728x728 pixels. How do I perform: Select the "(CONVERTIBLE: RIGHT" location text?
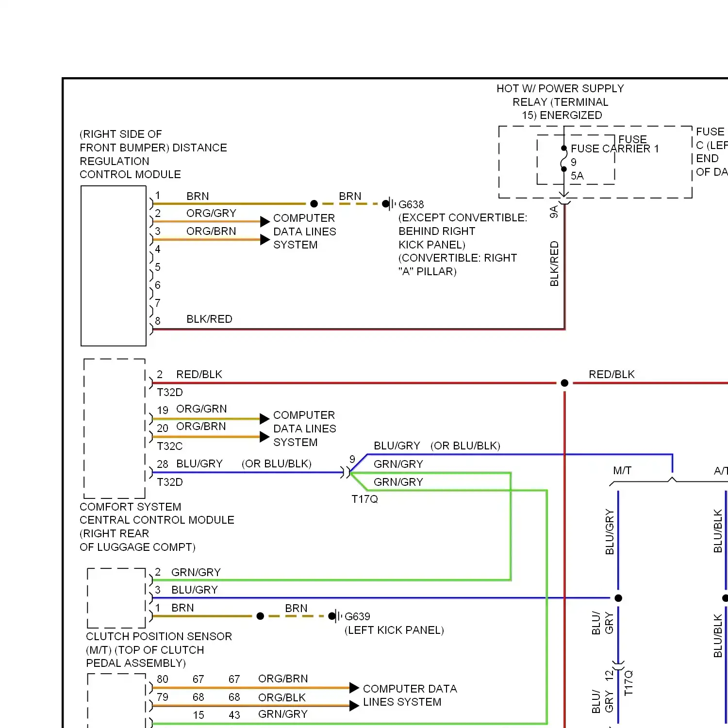click(x=458, y=258)
